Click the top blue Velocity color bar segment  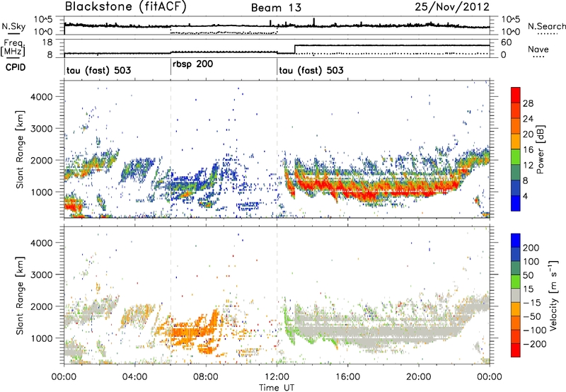click(x=516, y=241)
